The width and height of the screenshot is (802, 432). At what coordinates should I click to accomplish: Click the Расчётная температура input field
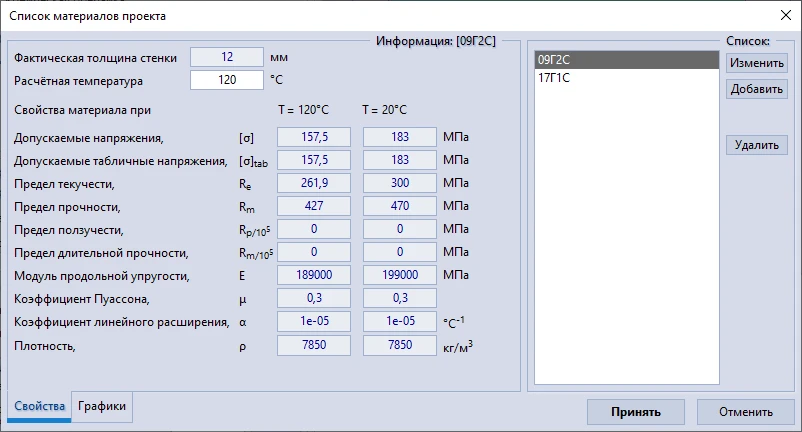click(x=226, y=80)
